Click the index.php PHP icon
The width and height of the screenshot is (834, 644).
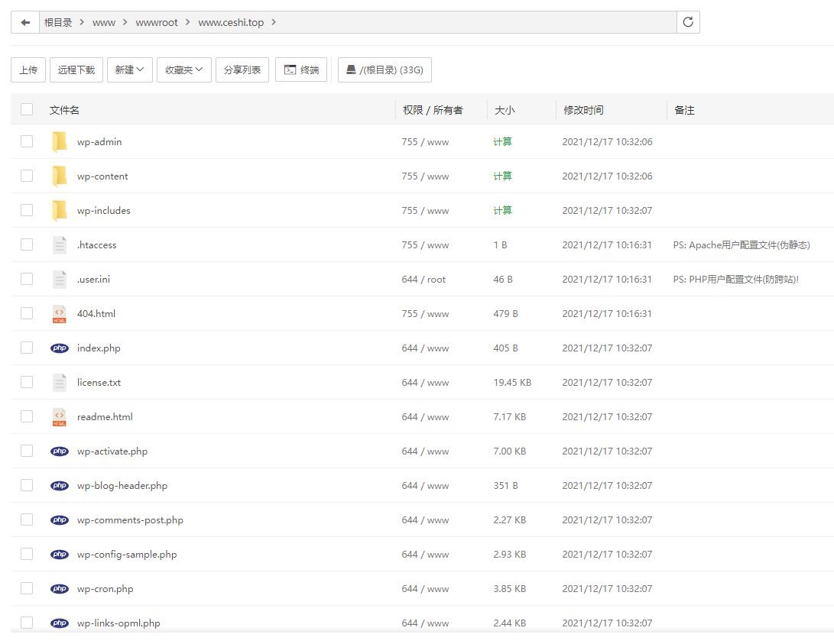point(60,348)
